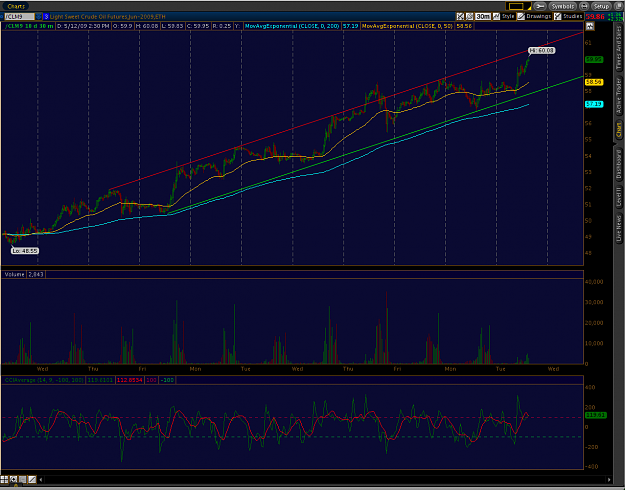625x490 pixels.
Task: Open the Setup button
Action: tap(601, 6)
